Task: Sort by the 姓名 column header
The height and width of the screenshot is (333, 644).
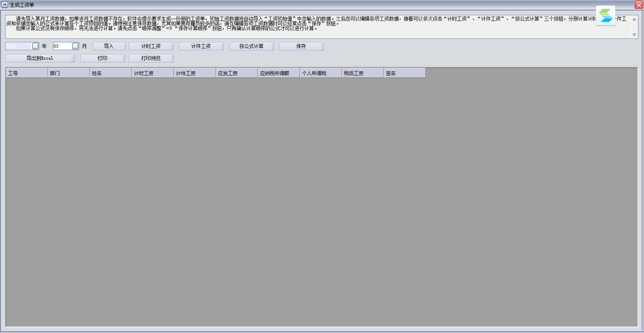Action: pos(111,73)
